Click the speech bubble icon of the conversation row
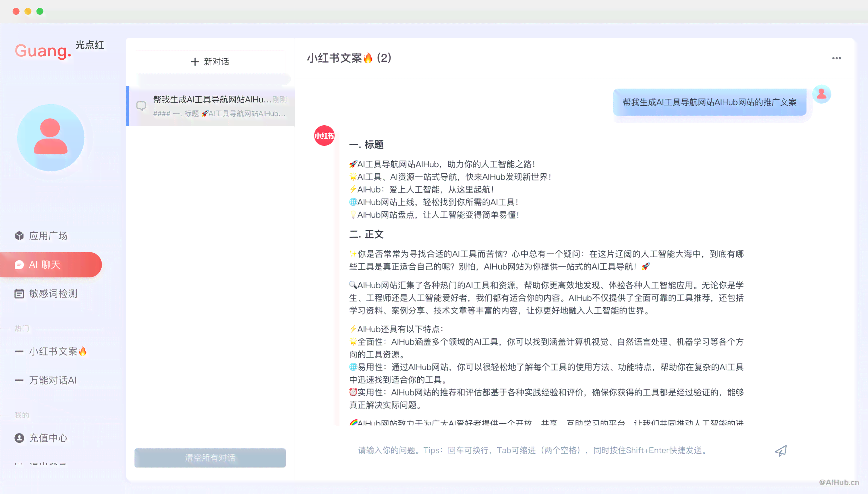Screen dimensions: 868x494 click(x=141, y=106)
